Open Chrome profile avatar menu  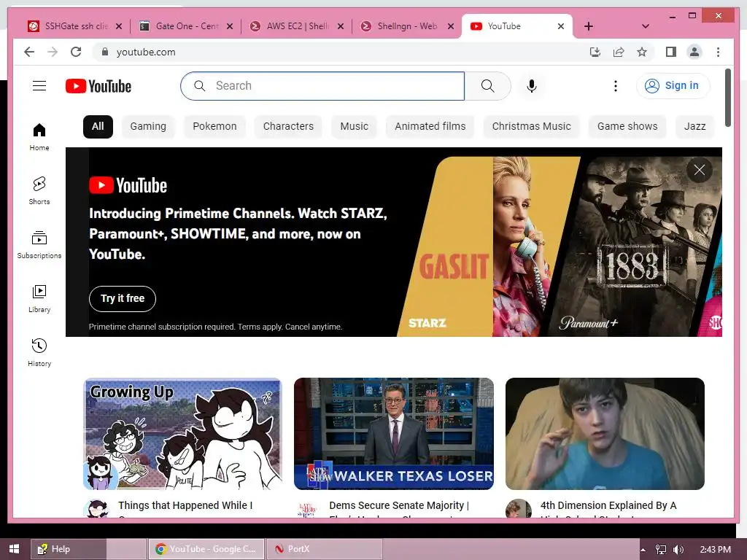point(694,52)
